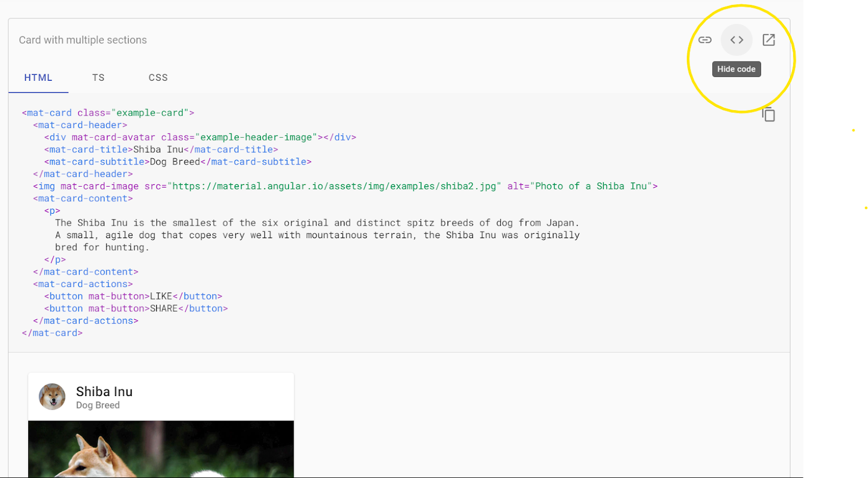
Task: Copy link to this example icon
Action: coord(705,40)
